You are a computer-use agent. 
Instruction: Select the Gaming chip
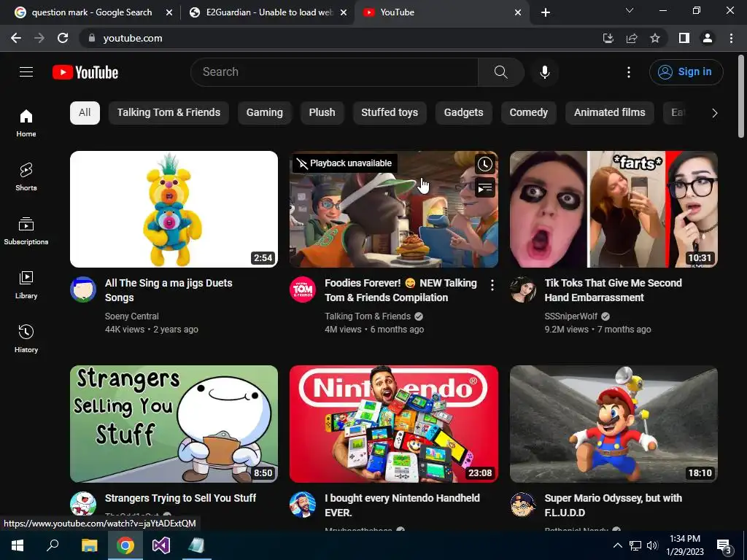point(264,113)
